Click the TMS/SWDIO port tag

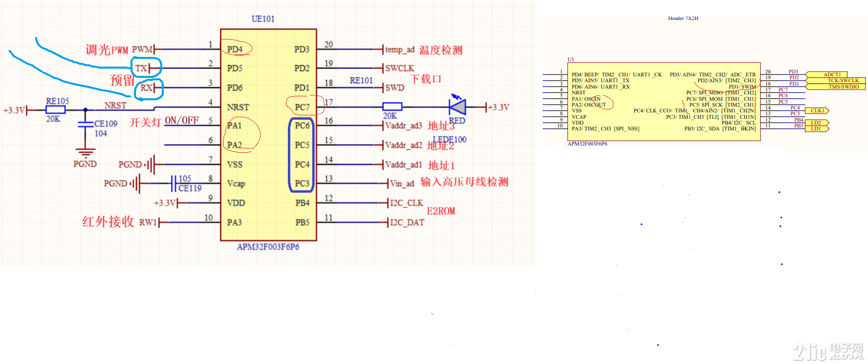[x=835, y=87]
